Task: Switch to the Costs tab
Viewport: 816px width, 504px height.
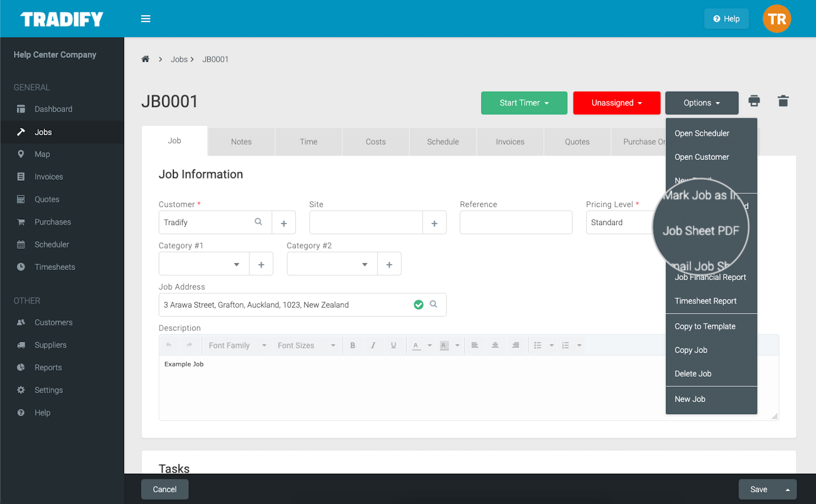Action: point(375,141)
